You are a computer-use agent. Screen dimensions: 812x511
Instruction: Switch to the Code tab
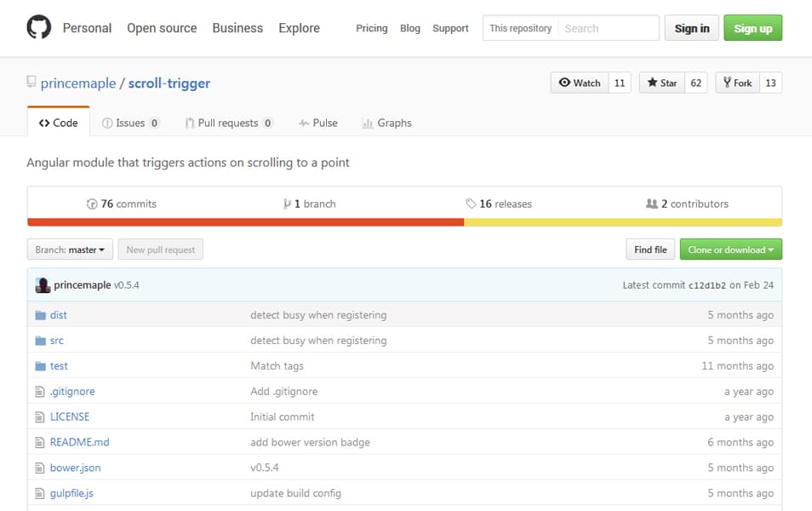pyautogui.click(x=59, y=123)
